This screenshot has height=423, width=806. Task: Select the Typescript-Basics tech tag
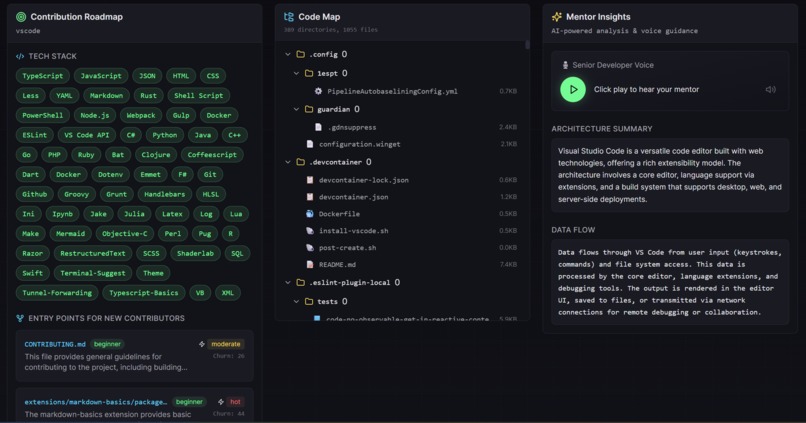[x=143, y=293]
